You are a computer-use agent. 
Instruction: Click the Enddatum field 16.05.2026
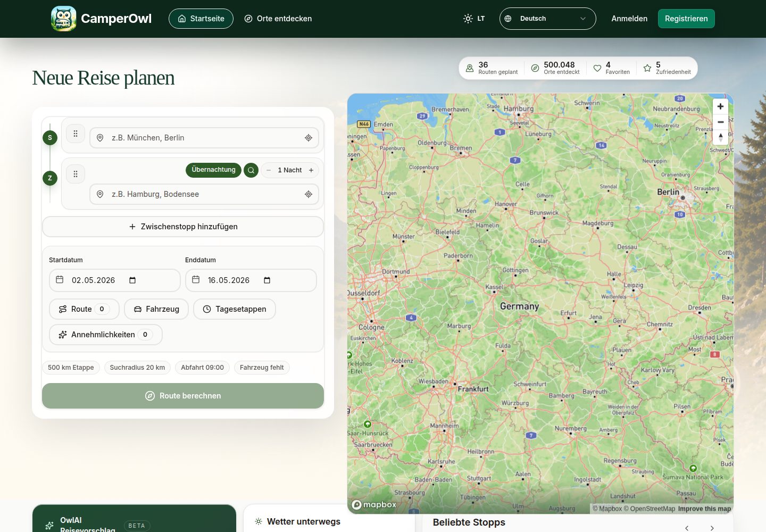pos(251,280)
